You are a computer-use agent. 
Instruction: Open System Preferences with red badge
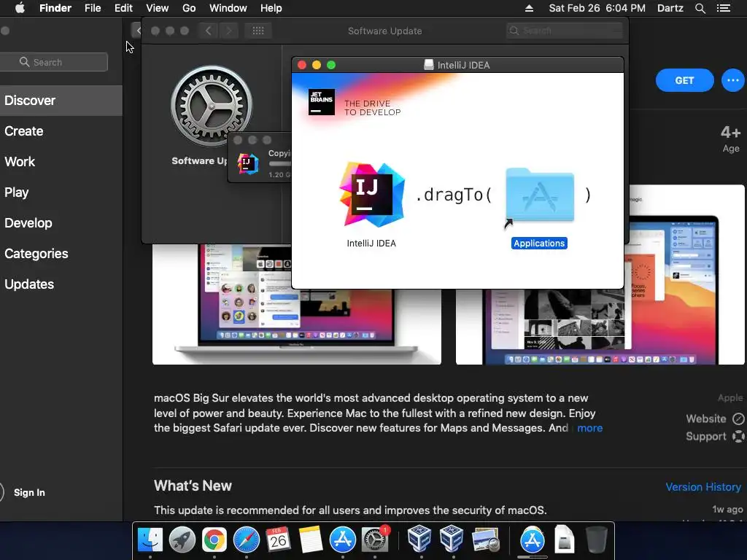tap(376, 540)
